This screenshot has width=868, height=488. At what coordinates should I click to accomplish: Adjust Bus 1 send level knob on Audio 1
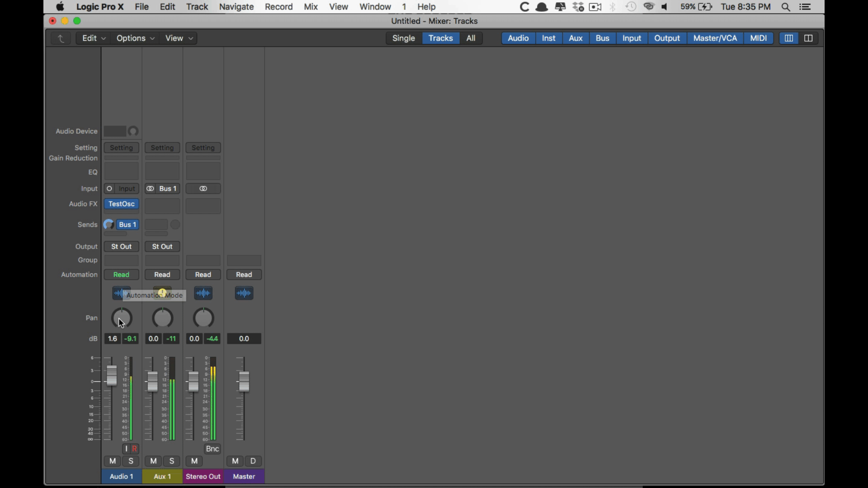click(109, 225)
